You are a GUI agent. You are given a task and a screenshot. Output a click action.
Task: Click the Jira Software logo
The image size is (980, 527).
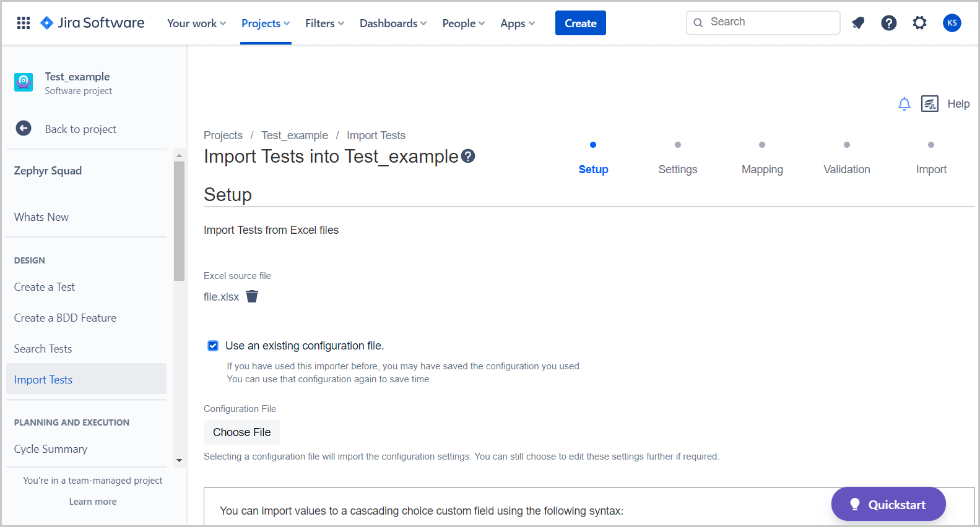tap(92, 23)
